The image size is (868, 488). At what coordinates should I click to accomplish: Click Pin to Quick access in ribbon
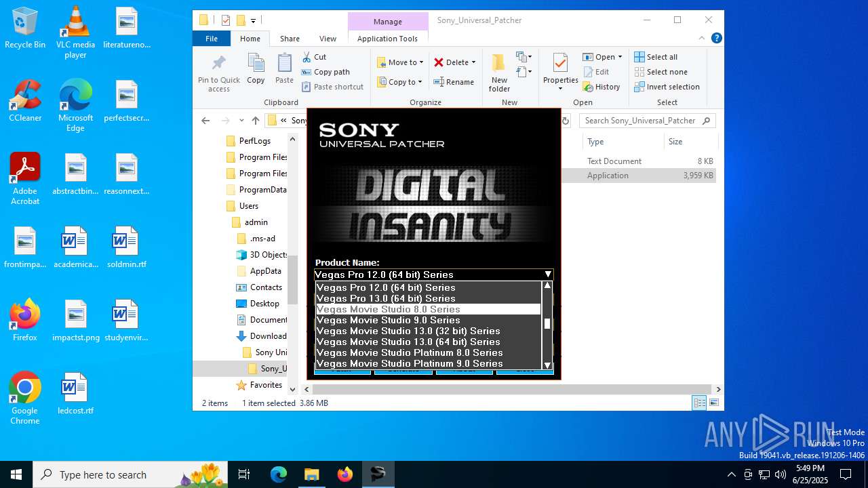tap(218, 73)
